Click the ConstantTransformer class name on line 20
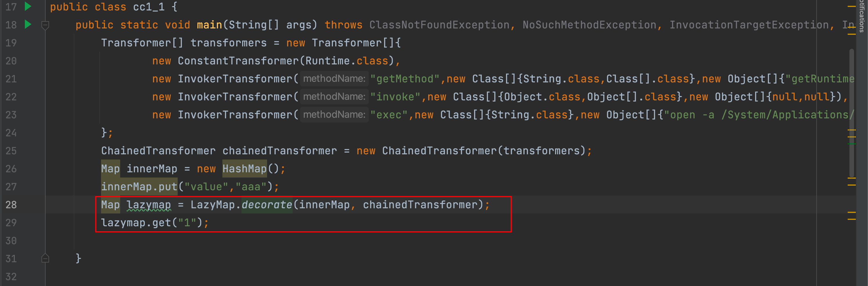 point(238,61)
